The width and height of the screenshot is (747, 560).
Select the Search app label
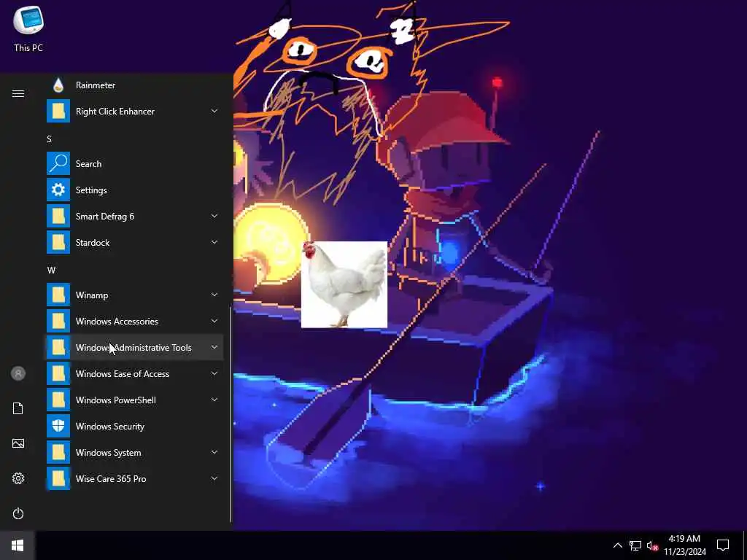[x=88, y=164]
